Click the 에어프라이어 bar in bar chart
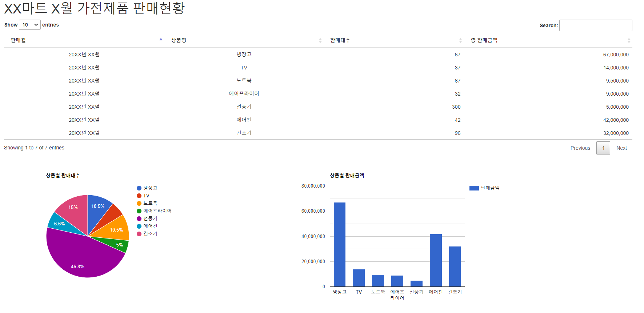644x313 pixels. pos(397,281)
